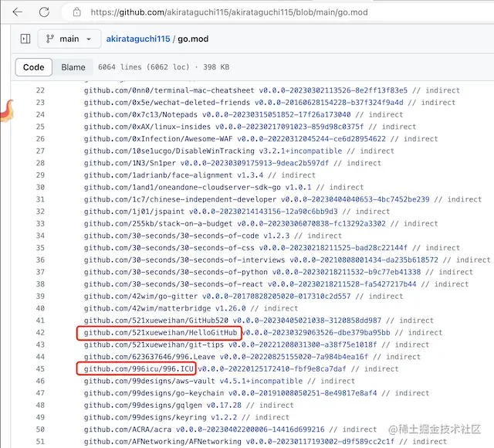This screenshot has height=448, width=494.
Task: Select line number 29
Action: tap(40, 175)
